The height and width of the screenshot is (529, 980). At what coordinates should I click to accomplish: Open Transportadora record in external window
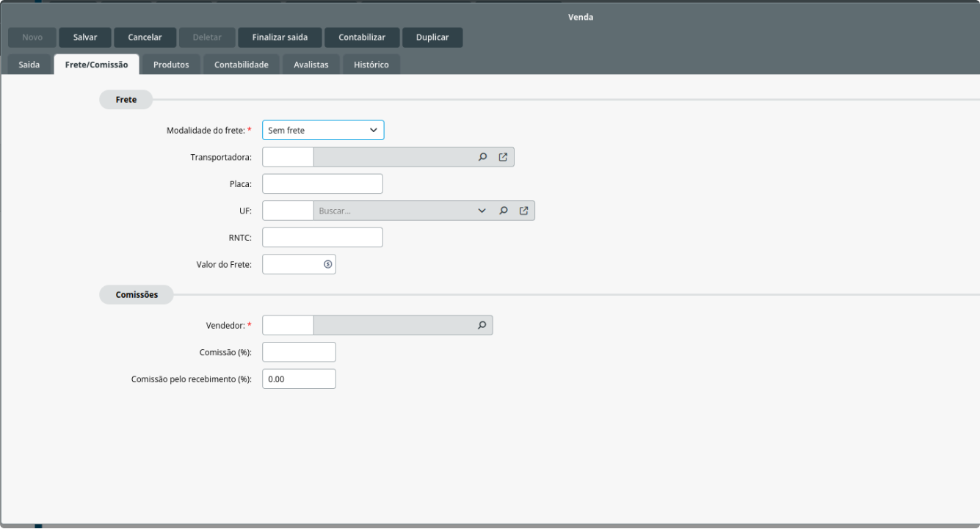[503, 157]
